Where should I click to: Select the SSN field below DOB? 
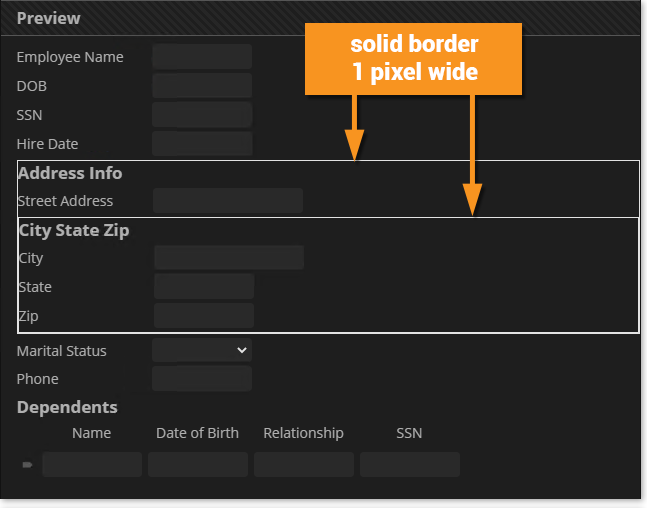(x=202, y=115)
